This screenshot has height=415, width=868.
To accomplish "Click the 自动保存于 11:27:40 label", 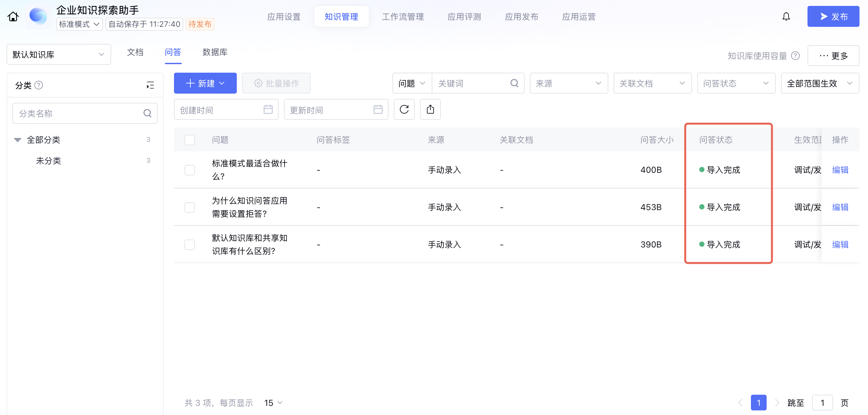I will click(144, 24).
